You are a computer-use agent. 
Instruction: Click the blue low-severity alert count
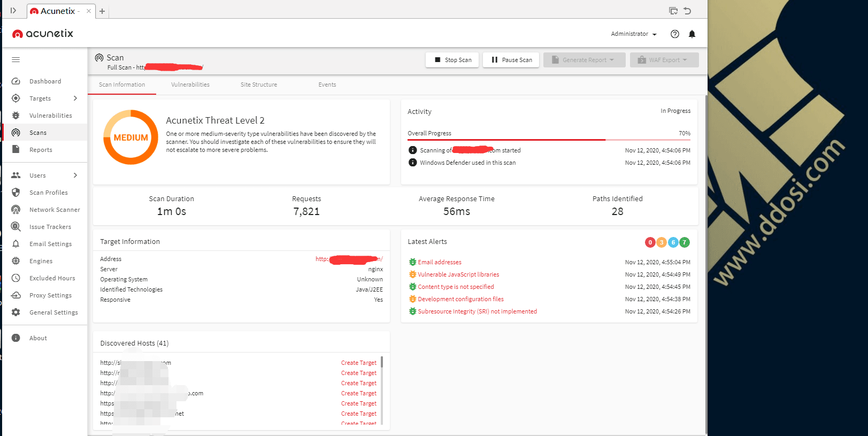[x=673, y=242]
